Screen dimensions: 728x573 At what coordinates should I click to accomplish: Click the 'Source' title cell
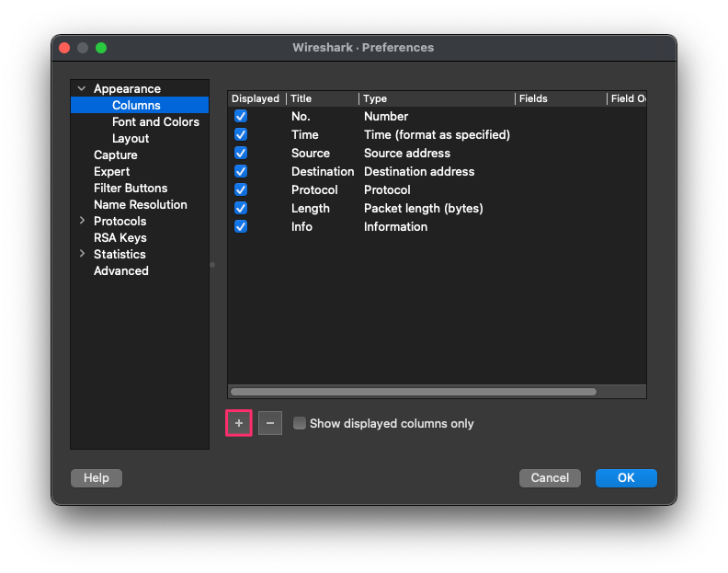click(311, 153)
